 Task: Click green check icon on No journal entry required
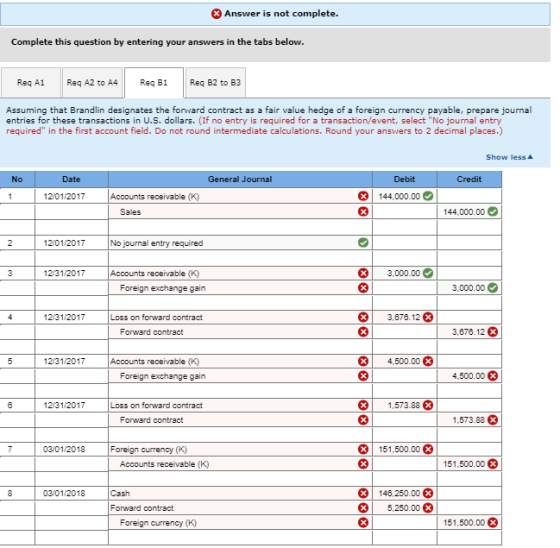tap(363, 243)
